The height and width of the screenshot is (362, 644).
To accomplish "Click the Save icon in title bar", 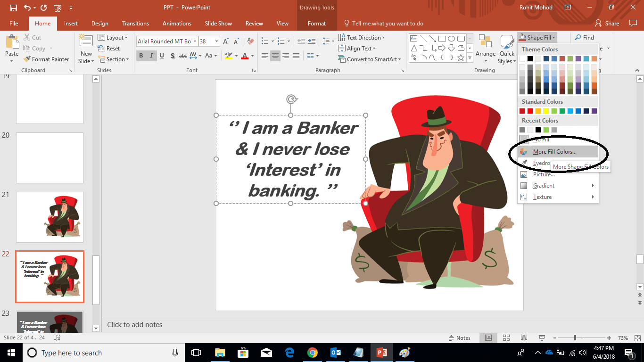I will tap(13, 8).
